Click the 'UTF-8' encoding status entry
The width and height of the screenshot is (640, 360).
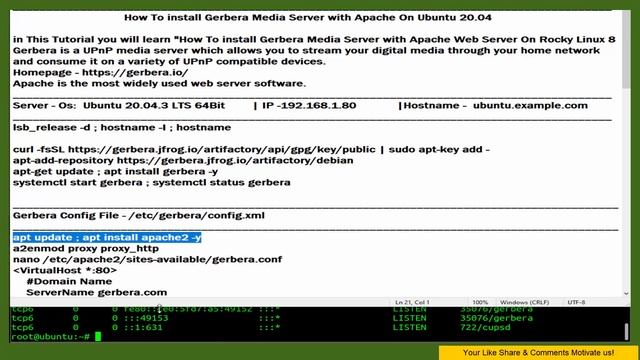point(576,302)
